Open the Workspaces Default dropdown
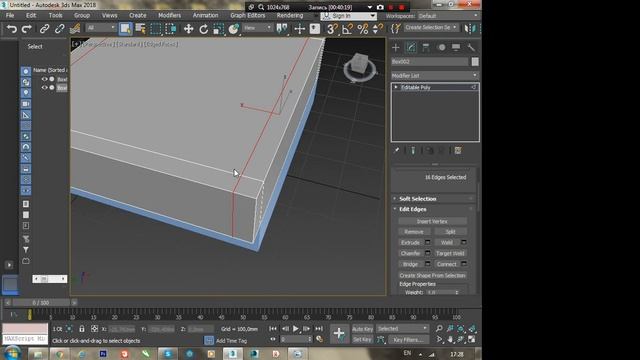This screenshot has width=640, height=360. pyautogui.click(x=448, y=16)
